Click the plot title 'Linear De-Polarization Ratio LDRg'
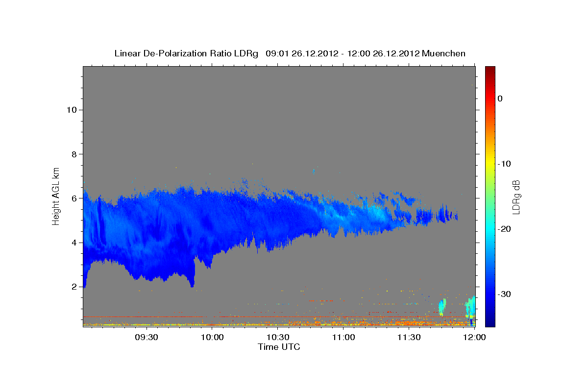Screen dimensions: 588x392 point(186,53)
